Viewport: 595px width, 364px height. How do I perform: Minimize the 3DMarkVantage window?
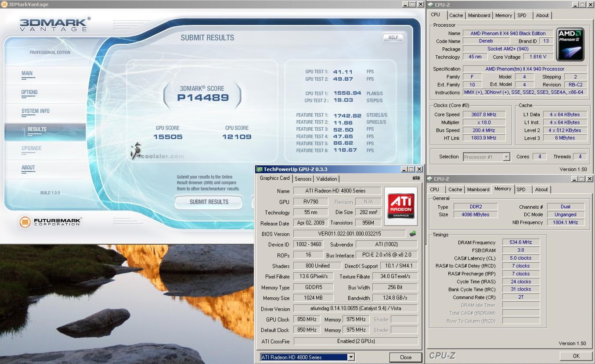pyautogui.click(x=405, y=4)
